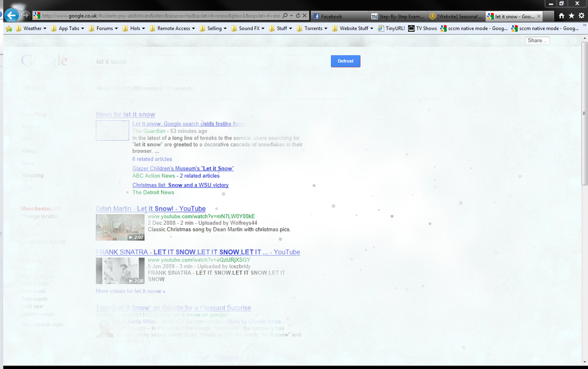Screen dimensions: 588x369
Task: Open the Remote Access favorites folder
Action: (x=172, y=28)
